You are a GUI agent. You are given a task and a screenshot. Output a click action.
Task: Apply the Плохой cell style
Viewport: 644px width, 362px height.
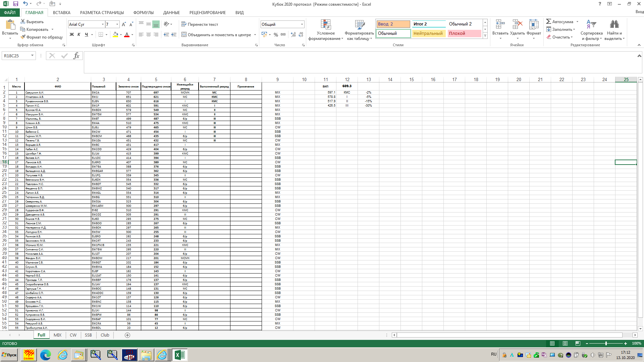click(x=464, y=33)
